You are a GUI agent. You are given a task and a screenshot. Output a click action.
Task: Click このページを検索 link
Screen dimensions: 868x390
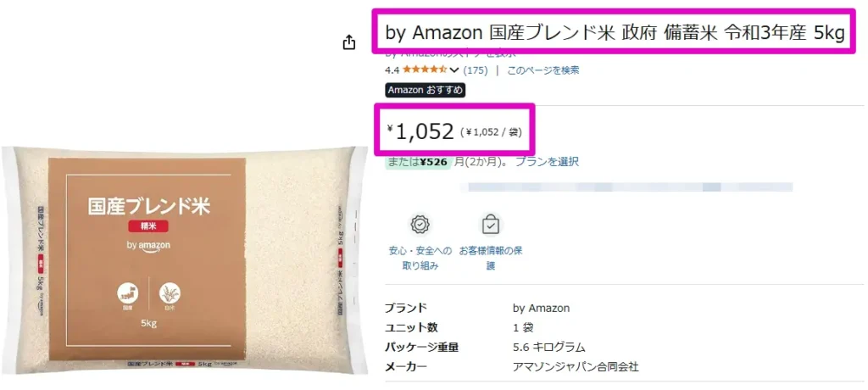click(x=543, y=70)
